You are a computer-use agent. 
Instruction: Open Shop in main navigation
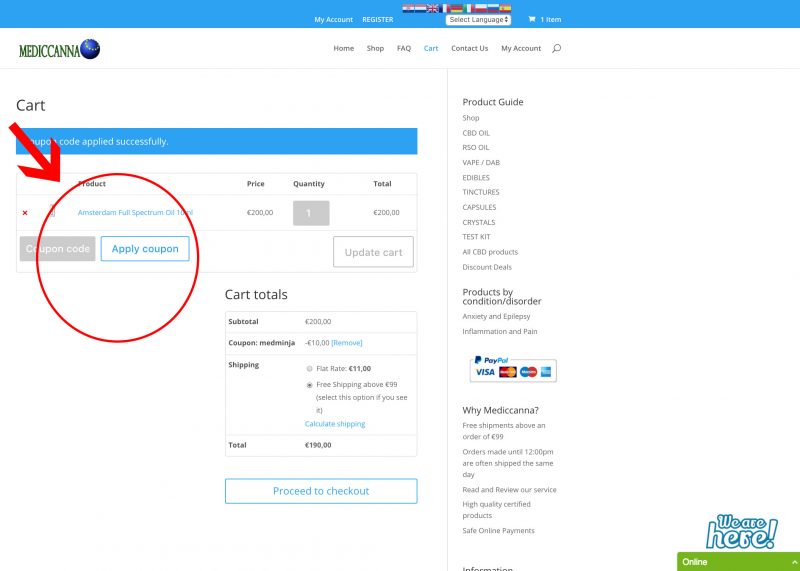coord(375,48)
